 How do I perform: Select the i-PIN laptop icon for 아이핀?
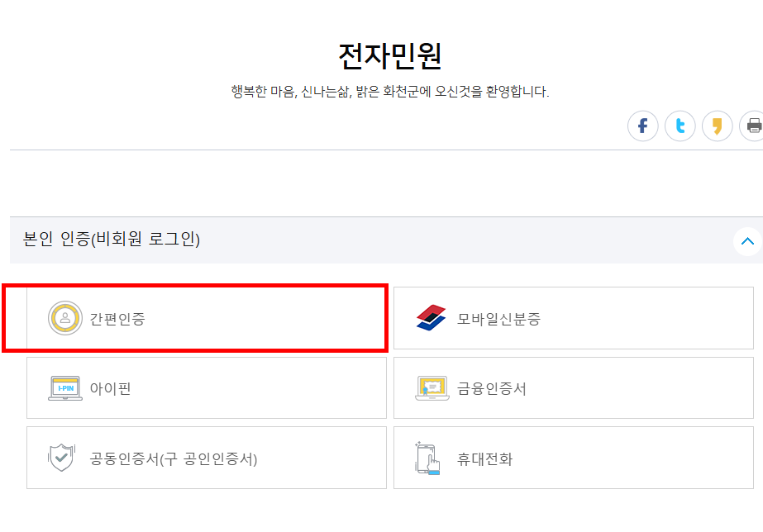[64, 387]
